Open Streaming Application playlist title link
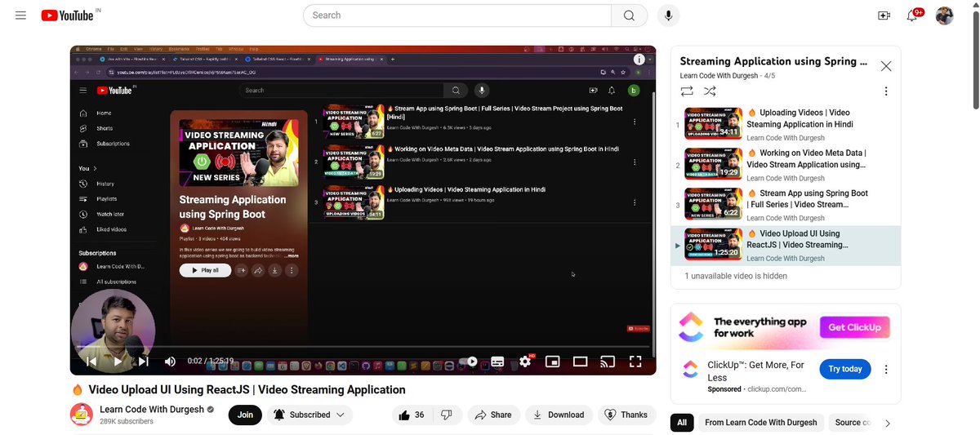This screenshot has height=435, width=980. pos(773,61)
